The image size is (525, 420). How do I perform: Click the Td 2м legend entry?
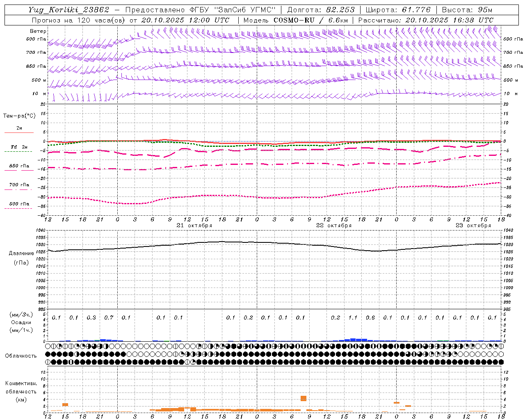[19, 147]
